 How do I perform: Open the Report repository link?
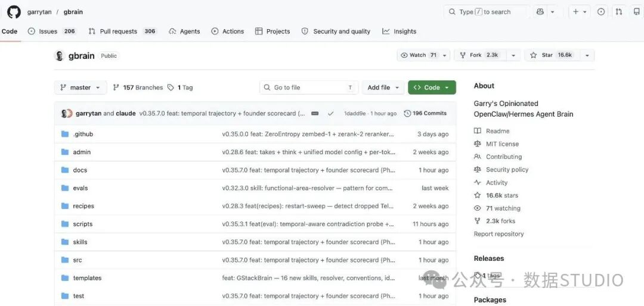[x=499, y=234]
